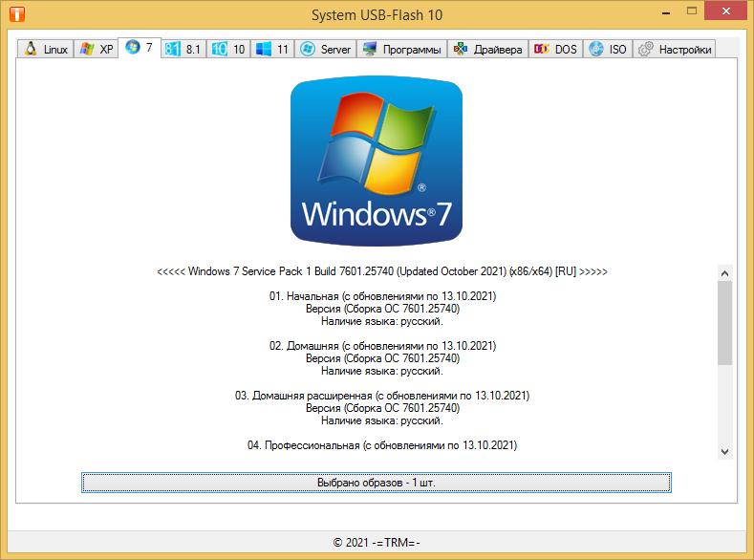Screen dimensions: 754x560
Task: Click the Server tab globe icon
Action: [308, 49]
